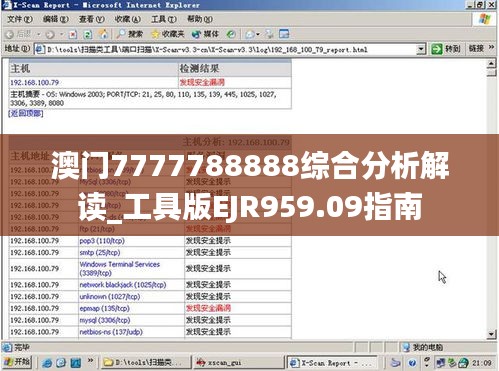This screenshot has height=371, width=499.
Task: Click the taskbar clock showing 21:09
Action: [x=481, y=363]
